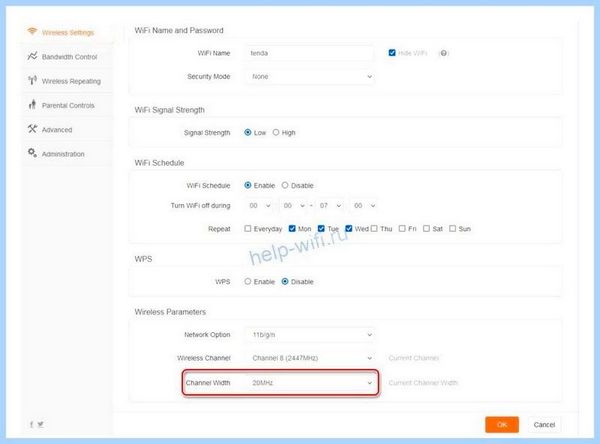Click the Bandwidth Control graph icon
600x444 pixels.
tap(32, 56)
